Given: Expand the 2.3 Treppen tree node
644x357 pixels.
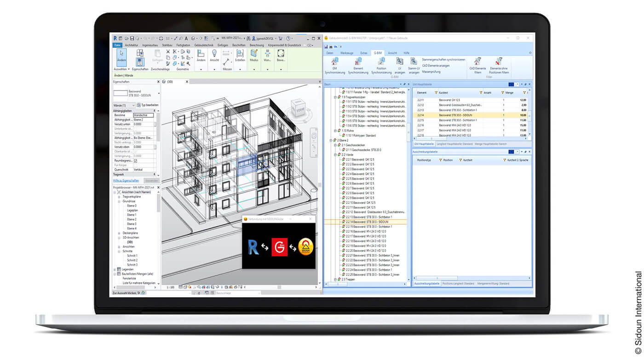Looking at the screenshot, I should coord(334,279).
